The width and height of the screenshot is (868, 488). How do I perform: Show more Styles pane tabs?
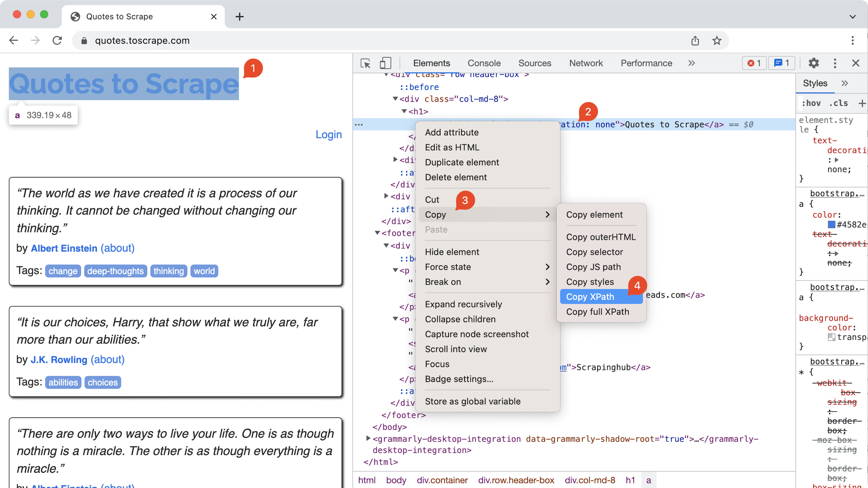(844, 83)
